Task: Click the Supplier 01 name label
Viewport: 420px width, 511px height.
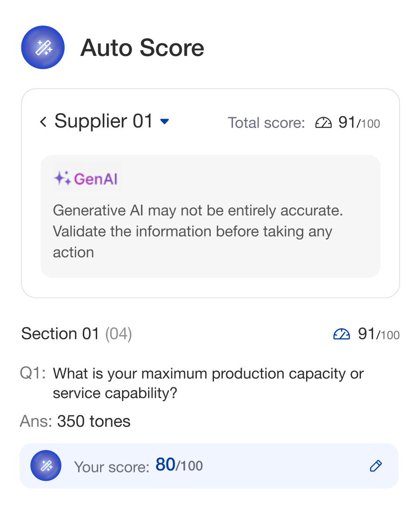Action: [x=103, y=121]
